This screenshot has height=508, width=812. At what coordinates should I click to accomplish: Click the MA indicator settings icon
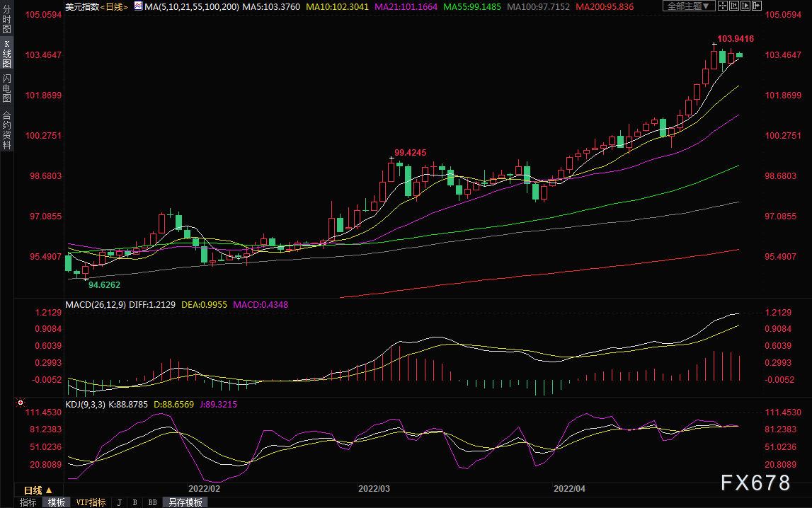click(x=138, y=6)
